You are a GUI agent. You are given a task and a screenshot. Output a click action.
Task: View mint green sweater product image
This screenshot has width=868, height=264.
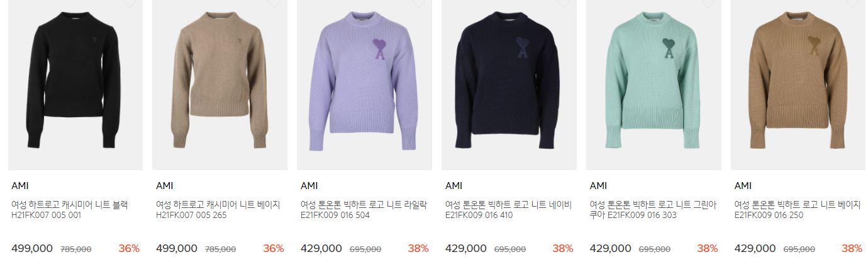click(654, 85)
